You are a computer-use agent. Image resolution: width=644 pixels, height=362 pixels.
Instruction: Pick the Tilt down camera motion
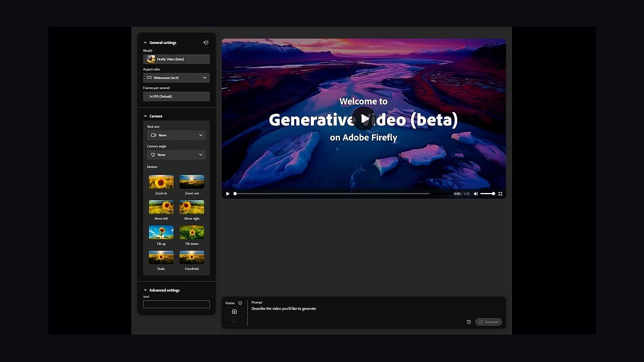[192, 232]
